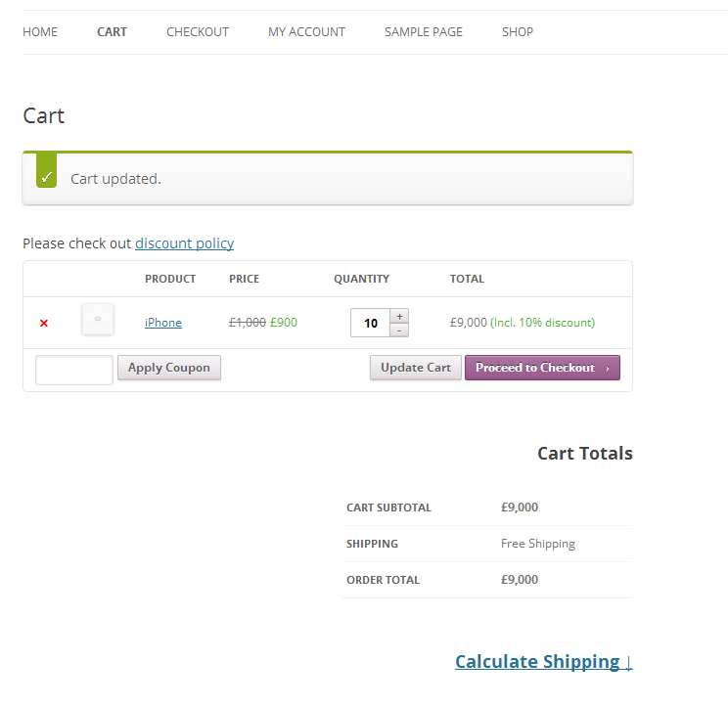Proceed to Checkout
This screenshot has width=728, height=706.
pyautogui.click(x=542, y=368)
